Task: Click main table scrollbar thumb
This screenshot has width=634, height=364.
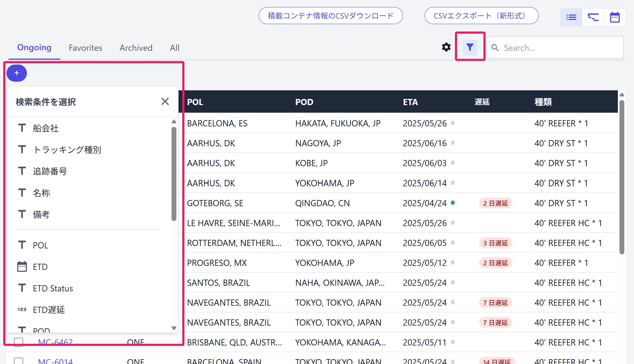Action: click(622, 177)
